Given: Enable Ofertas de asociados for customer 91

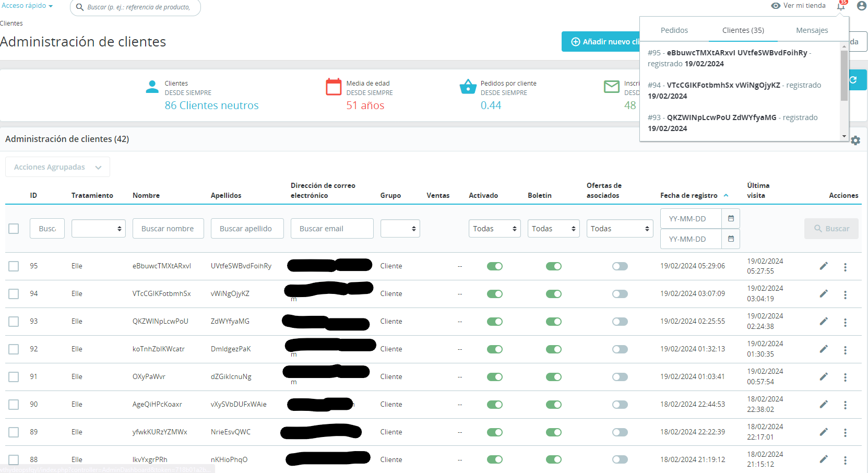Looking at the screenshot, I should pyautogui.click(x=620, y=377).
